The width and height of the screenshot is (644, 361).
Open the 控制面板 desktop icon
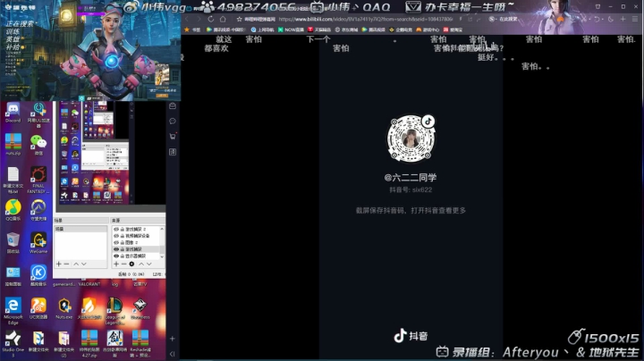13,276
